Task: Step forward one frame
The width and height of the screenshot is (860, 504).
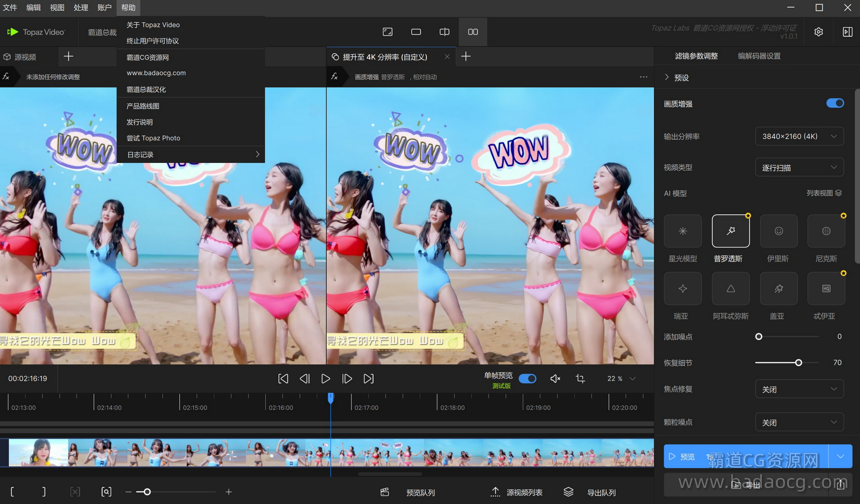Action: pyautogui.click(x=347, y=379)
